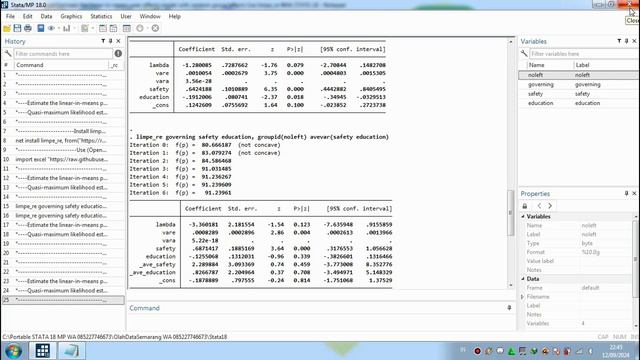Expand the Filename property row

pos(523,297)
